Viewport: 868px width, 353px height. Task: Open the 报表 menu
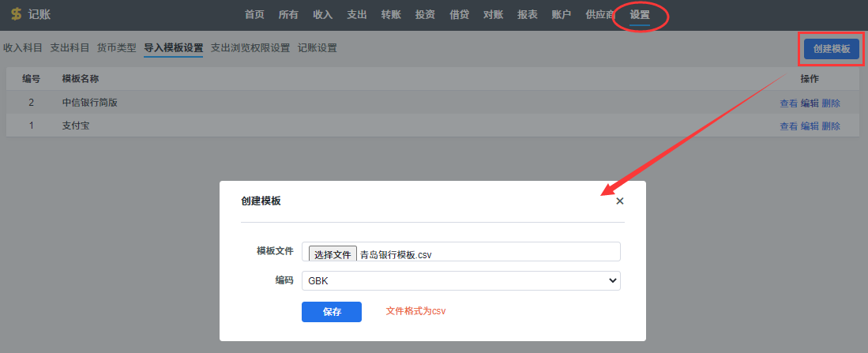(527, 15)
